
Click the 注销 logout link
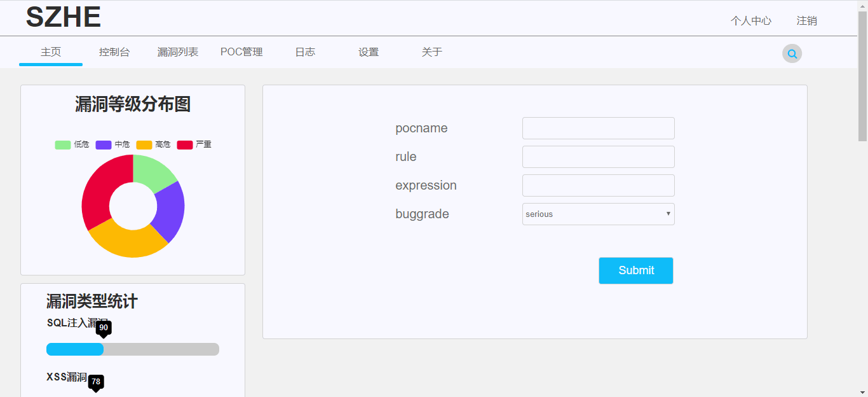click(x=807, y=21)
